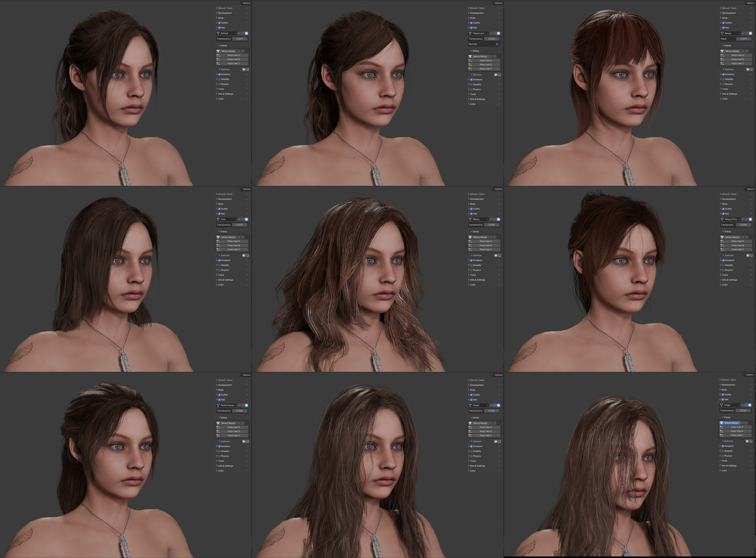Image resolution: width=756 pixels, height=558 pixels.
Task: Uncheck Armature checkbox in the Default hair panel
Action: (x=219, y=74)
